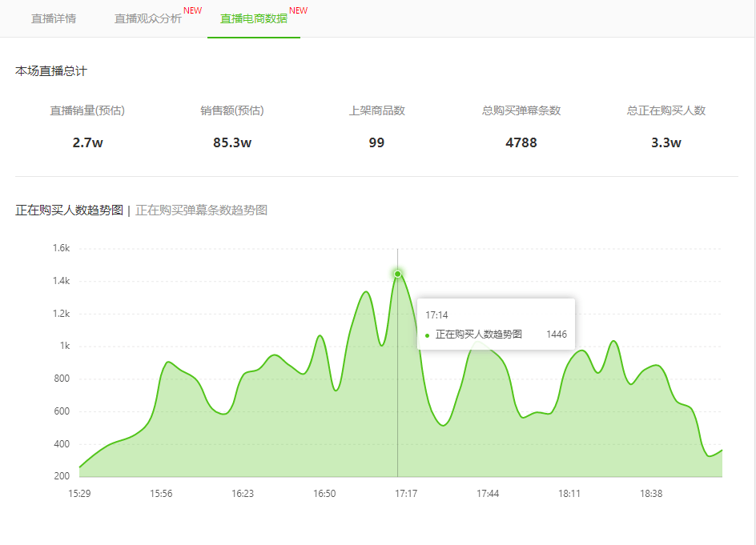Click the 上架商品数 99 stat
The height and width of the screenshot is (545, 756).
(376, 126)
